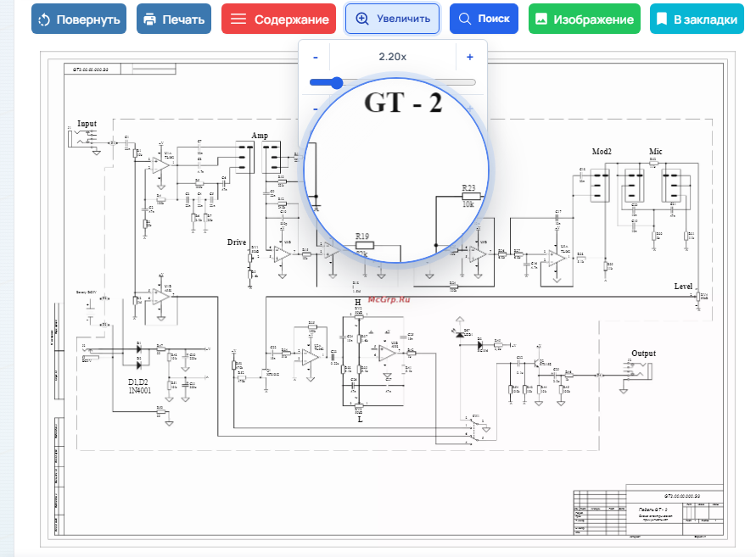This screenshot has height=557, width=756.
Task: Click the Mod2 label on schematic
Action: tap(602, 151)
